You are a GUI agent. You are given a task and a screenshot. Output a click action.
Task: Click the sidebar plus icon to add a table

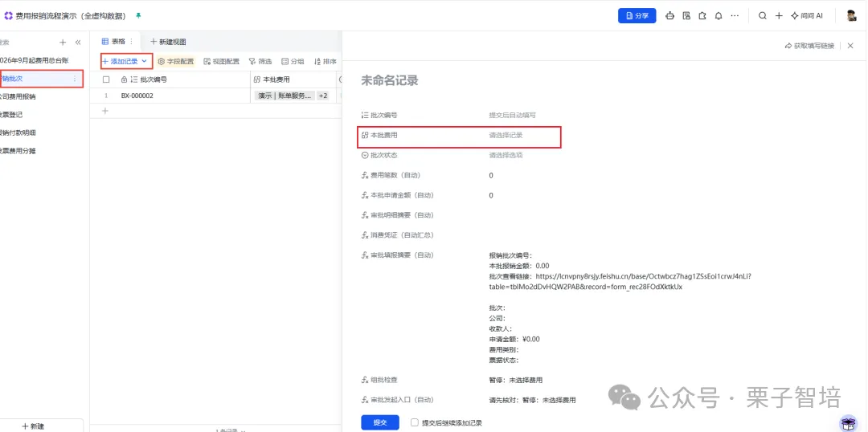click(x=63, y=42)
